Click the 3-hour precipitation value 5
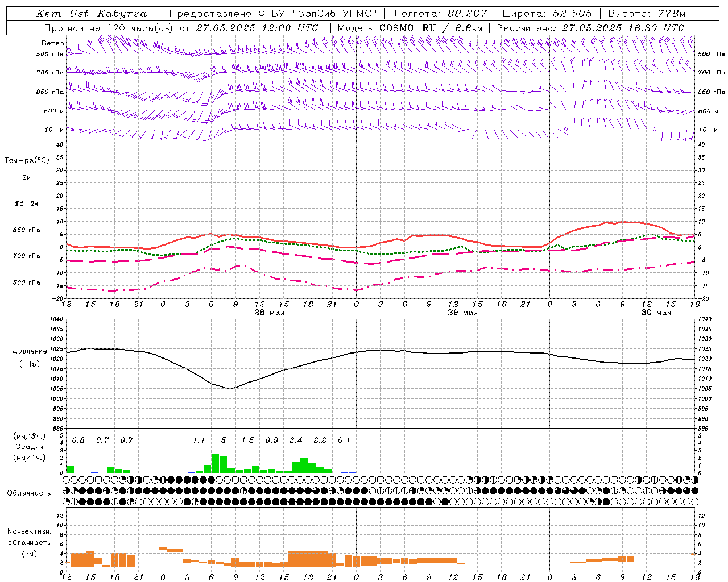Image resolution: width=728 pixels, height=582 pixels. coord(224,440)
